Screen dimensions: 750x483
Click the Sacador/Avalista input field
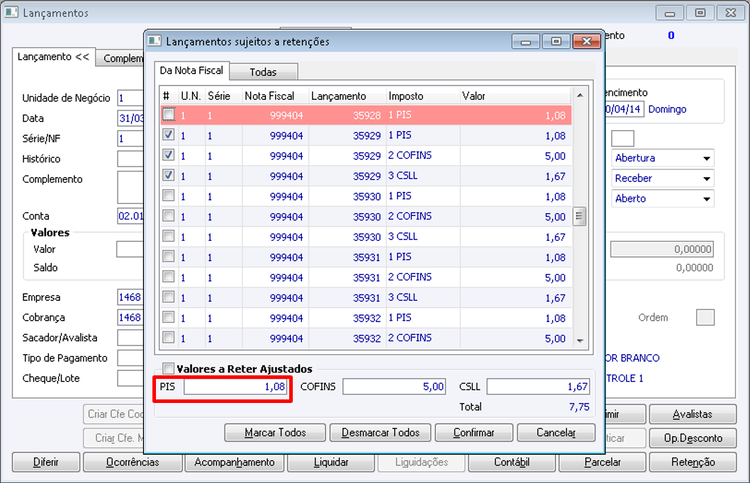[x=130, y=338]
